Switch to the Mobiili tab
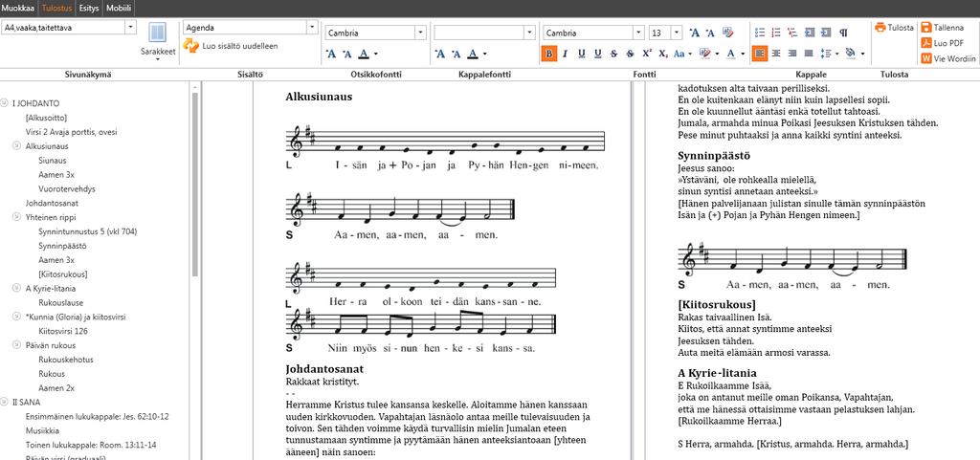 coord(119,8)
